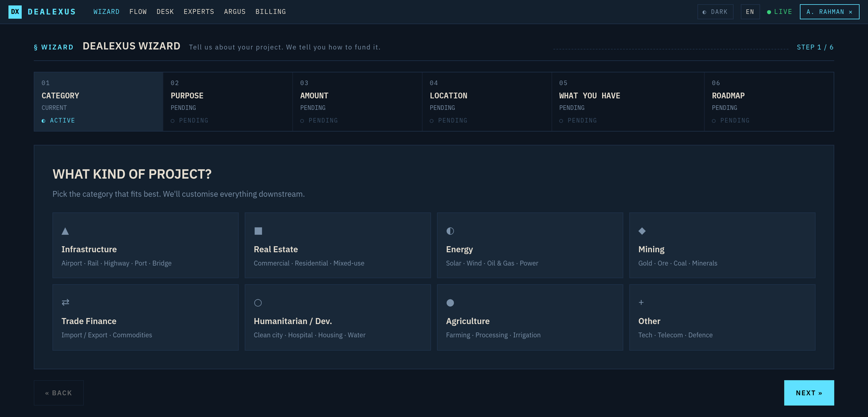Open the Wizard nav item
The height and width of the screenshot is (417, 868).
(x=106, y=11)
